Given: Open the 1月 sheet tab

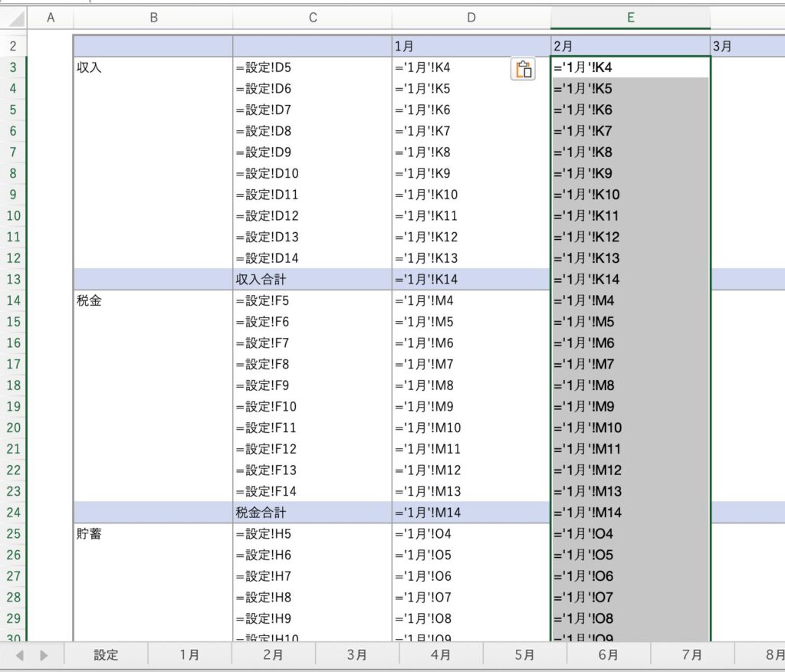Looking at the screenshot, I should pos(189,655).
